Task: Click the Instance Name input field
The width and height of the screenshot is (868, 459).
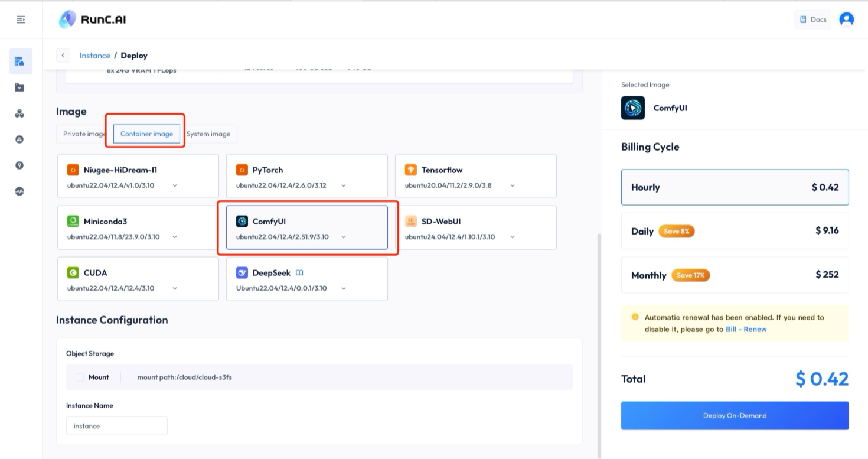Action: click(x=117, y=426)
